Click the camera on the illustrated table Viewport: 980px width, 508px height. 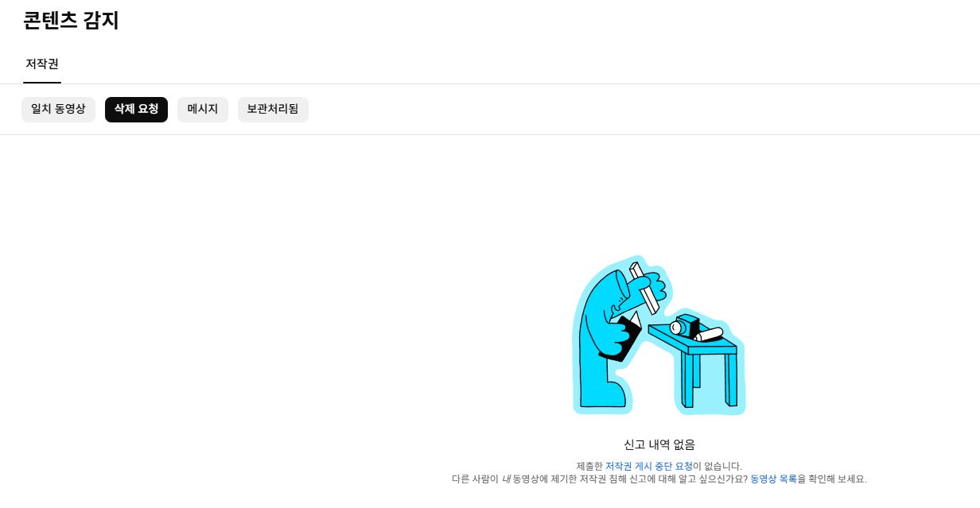point(683,325)
